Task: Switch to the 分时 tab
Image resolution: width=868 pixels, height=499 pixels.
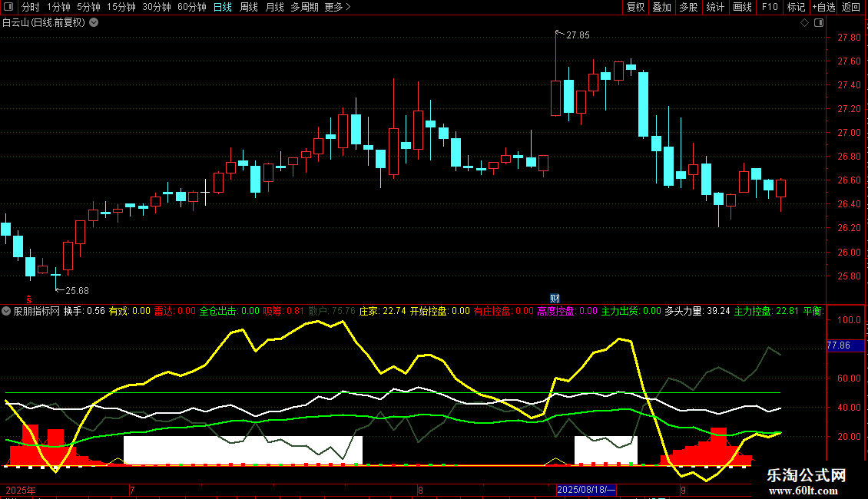Action: coord(30,7)
